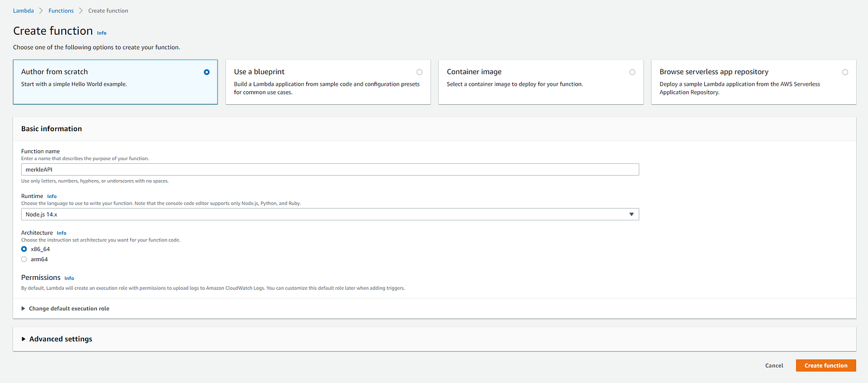Open the Architecture Info link
Screen dimensions: 868x383
(x=61, y=233)
